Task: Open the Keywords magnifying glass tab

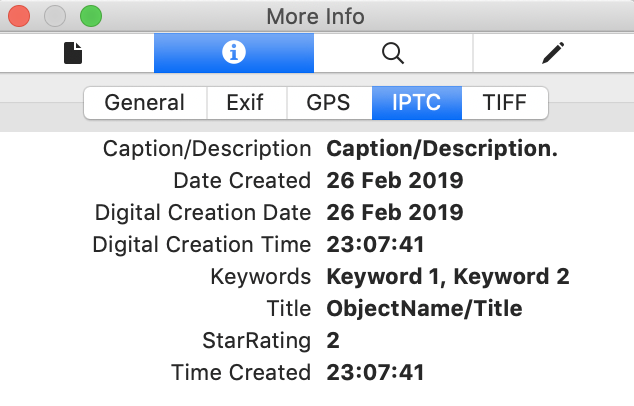Action: (393, 53)
